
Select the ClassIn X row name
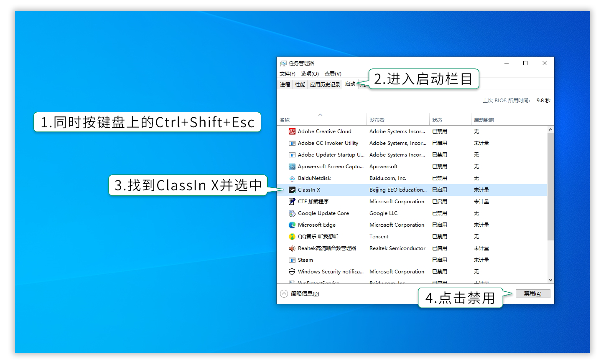coord(309,190)
